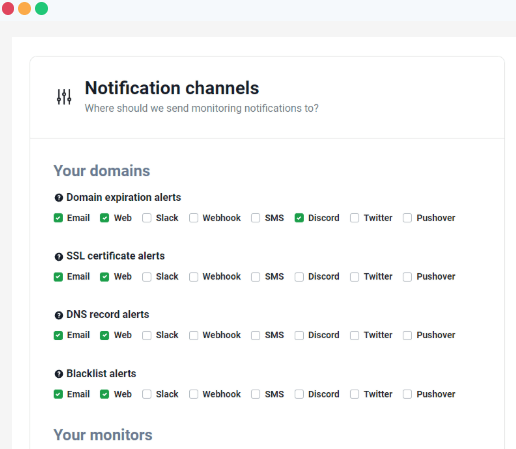Disable Web for SSL certificate alerts
Viewport: 516px width, 449px height.
point(105,277)
